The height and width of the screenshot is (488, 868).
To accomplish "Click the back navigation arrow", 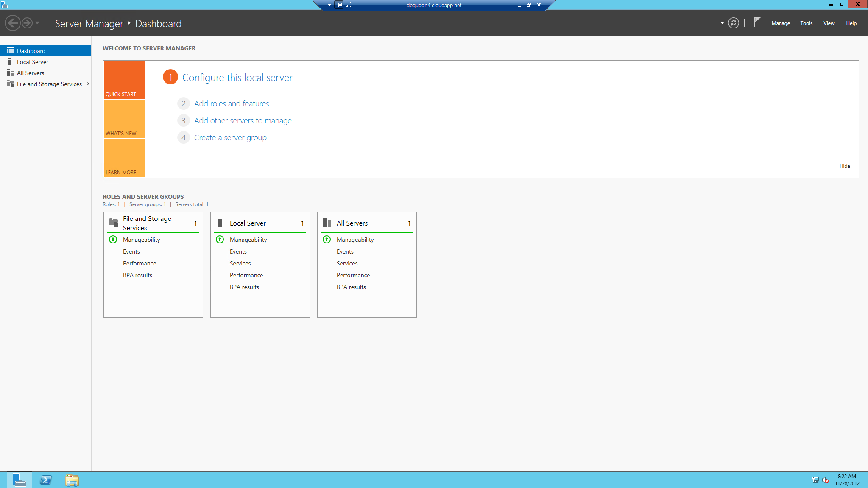I will (13, 23).
